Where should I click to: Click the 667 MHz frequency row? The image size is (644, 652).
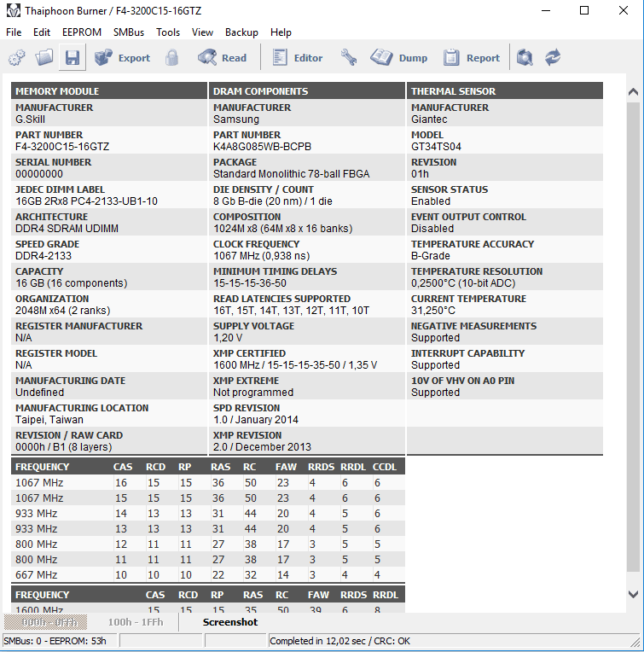(x=208, y=574)
